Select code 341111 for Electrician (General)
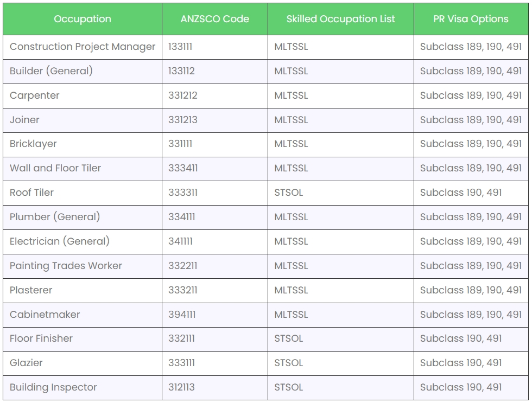 (x=180, y=241)
